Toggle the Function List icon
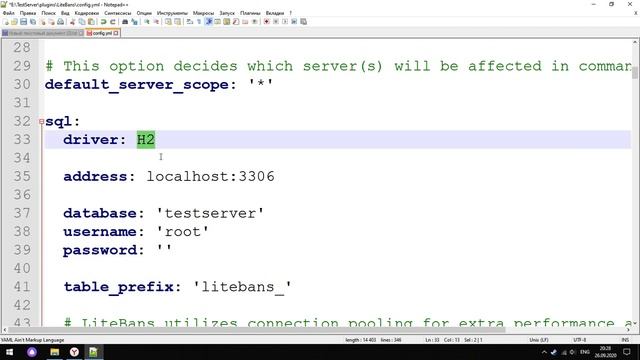Image resolution: width=640 pixels, height=360 pixels. pos(236,22)
